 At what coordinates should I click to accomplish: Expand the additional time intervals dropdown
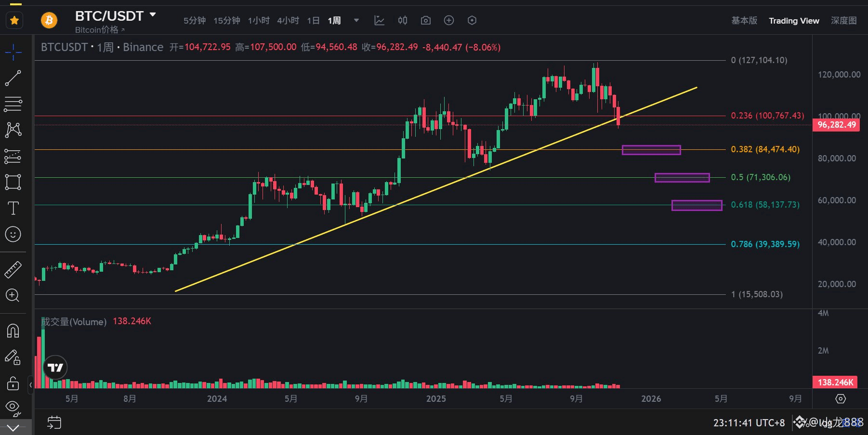click(x=356, y=20)
